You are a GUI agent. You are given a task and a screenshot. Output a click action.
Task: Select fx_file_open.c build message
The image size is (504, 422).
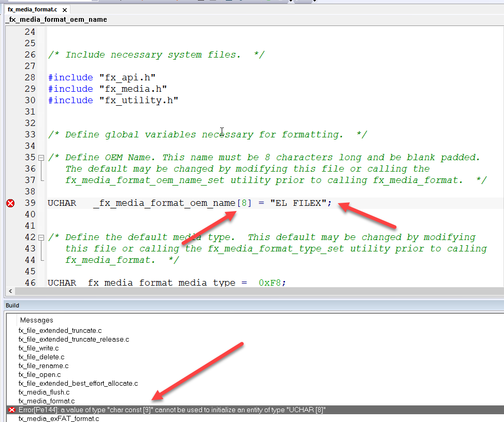click(39, 375)
